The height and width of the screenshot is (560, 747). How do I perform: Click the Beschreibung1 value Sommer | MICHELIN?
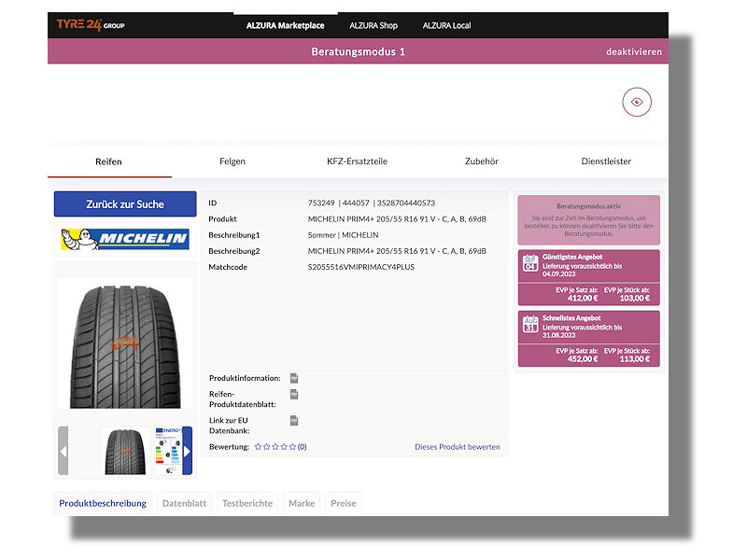pos(343,235)
